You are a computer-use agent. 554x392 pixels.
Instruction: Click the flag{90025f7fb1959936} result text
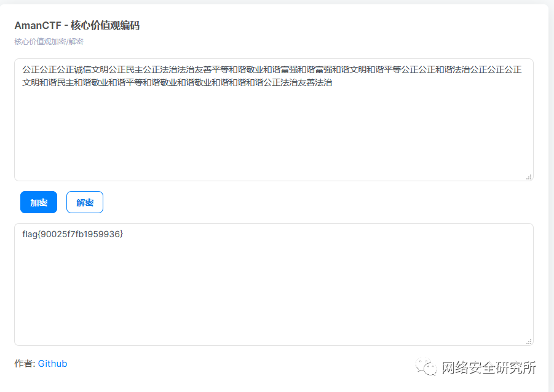click(73, 234)
